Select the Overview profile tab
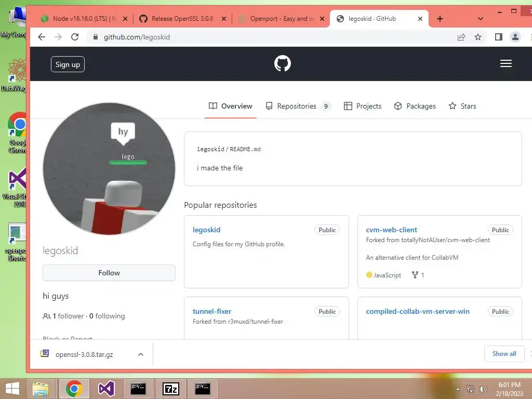Screen dimensions: 532x399 point(230,106)
